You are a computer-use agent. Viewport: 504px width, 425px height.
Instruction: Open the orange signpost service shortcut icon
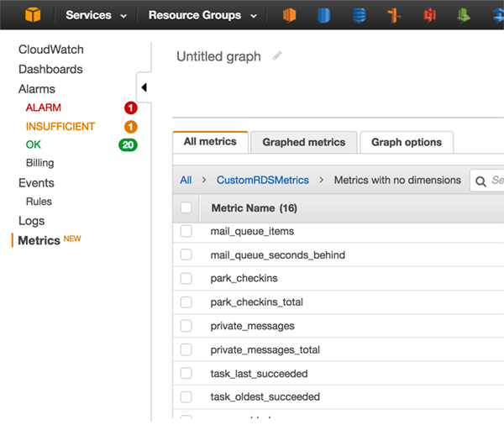(394, 15)
